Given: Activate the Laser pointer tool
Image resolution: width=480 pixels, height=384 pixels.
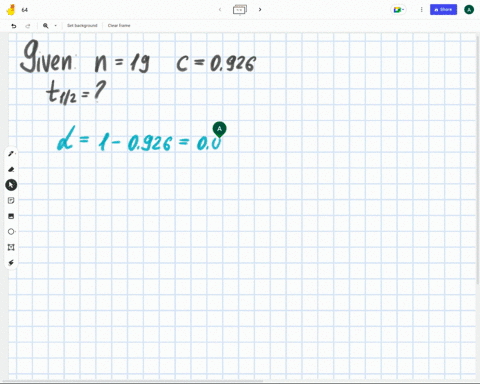Looking at the screenshot, I should (x=11, y=263).
